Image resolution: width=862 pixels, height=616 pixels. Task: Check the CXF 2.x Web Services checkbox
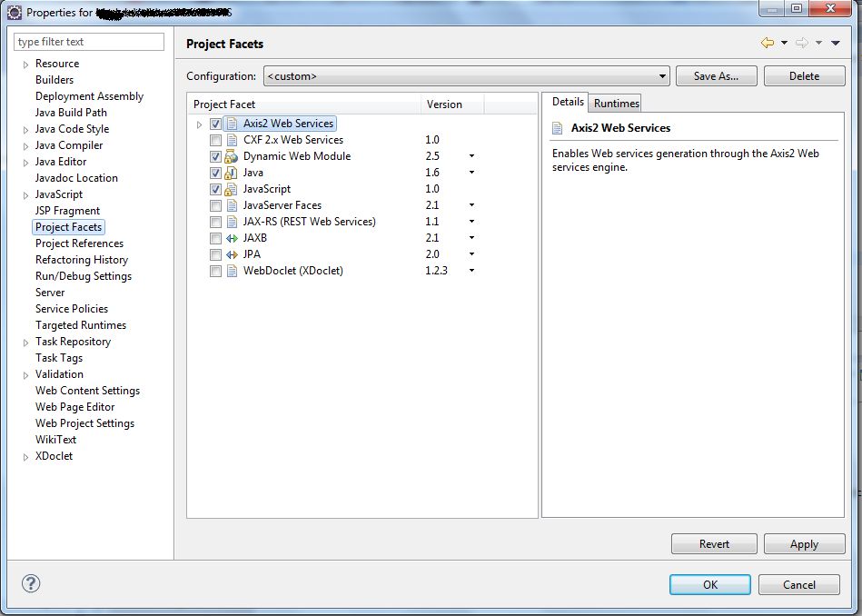[x=215, y=140]
